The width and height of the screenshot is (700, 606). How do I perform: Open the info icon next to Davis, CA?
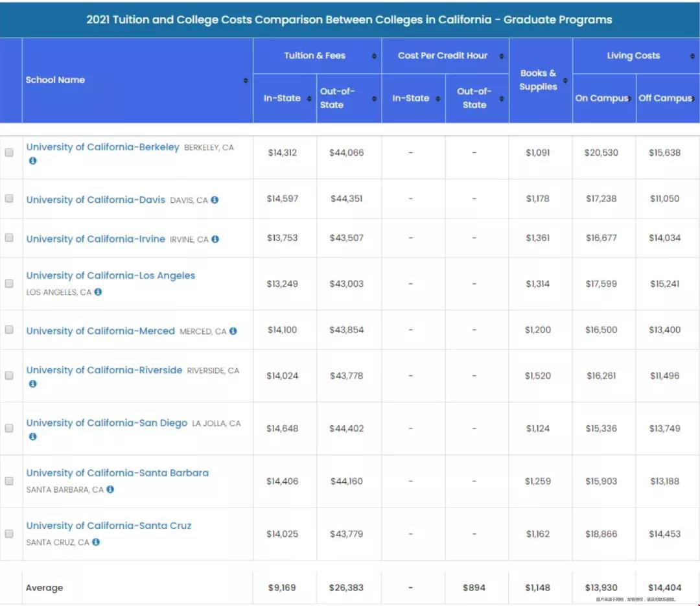(215, 200)
